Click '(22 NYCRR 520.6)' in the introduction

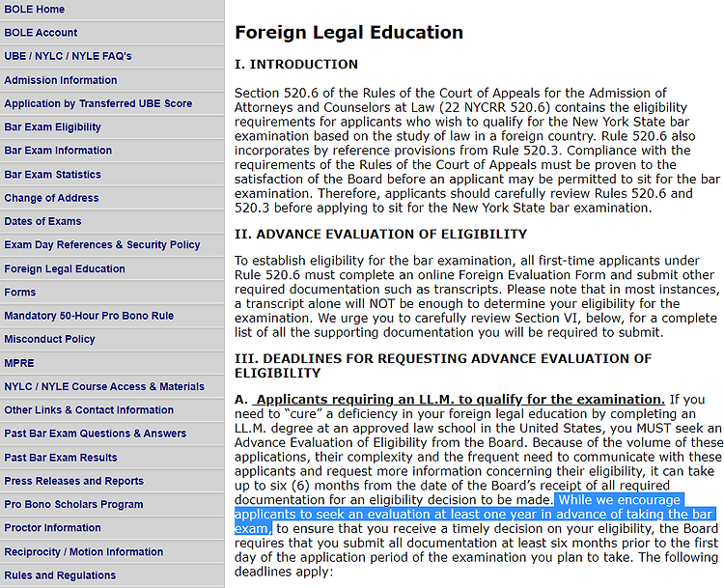pyautogui.click(x=494, y=107)
